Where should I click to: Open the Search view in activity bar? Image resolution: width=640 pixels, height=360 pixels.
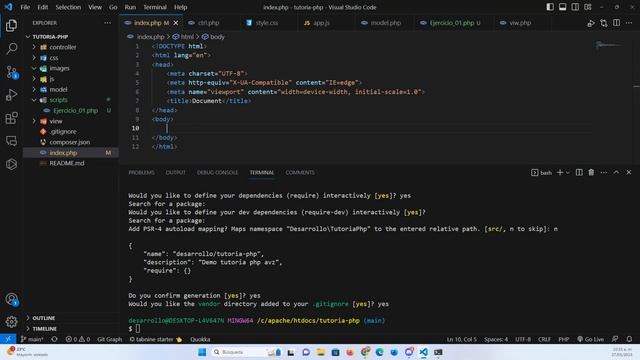[11, 49]
